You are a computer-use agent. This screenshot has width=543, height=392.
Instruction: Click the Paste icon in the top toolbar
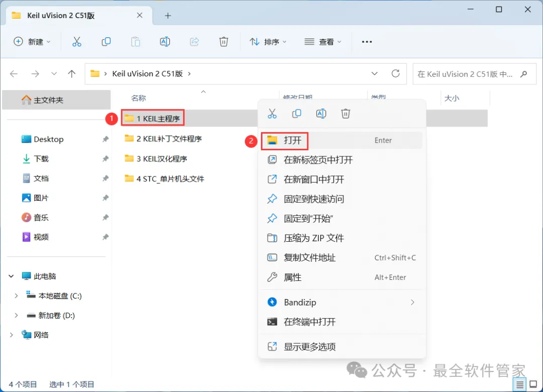coord(135,42)
